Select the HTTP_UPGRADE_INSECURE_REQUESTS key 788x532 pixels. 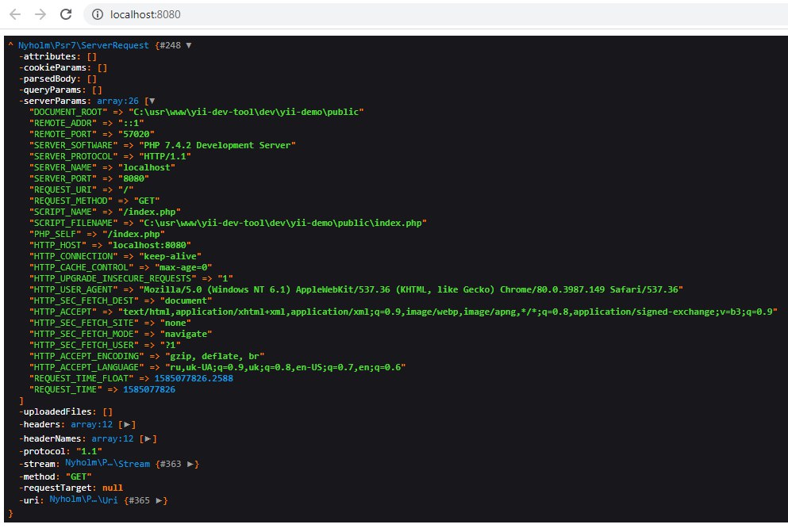click(113, 278)
